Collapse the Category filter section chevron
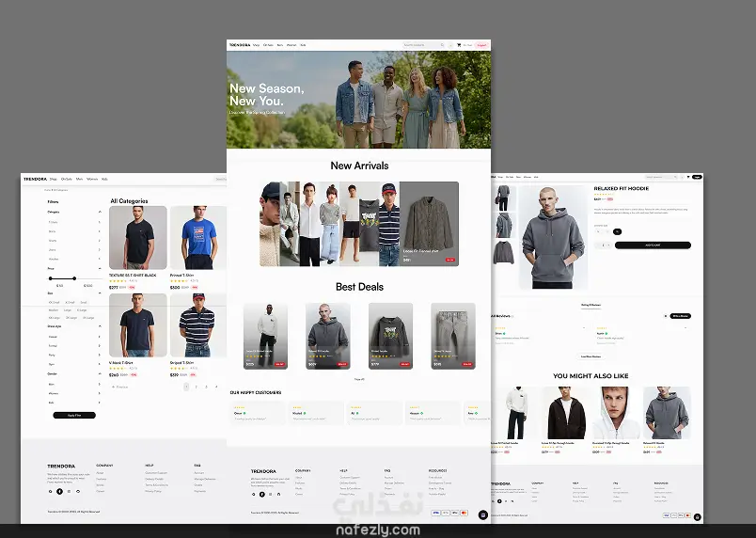Image resolution: width=756 pixels, height=538 pixels. (x=100, y=213)
